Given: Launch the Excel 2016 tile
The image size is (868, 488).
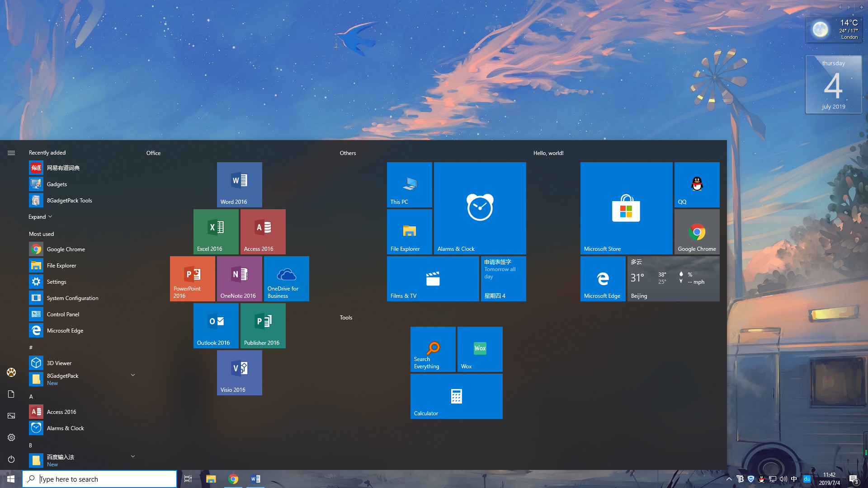Looking at the screenshot, I should 216,231.
